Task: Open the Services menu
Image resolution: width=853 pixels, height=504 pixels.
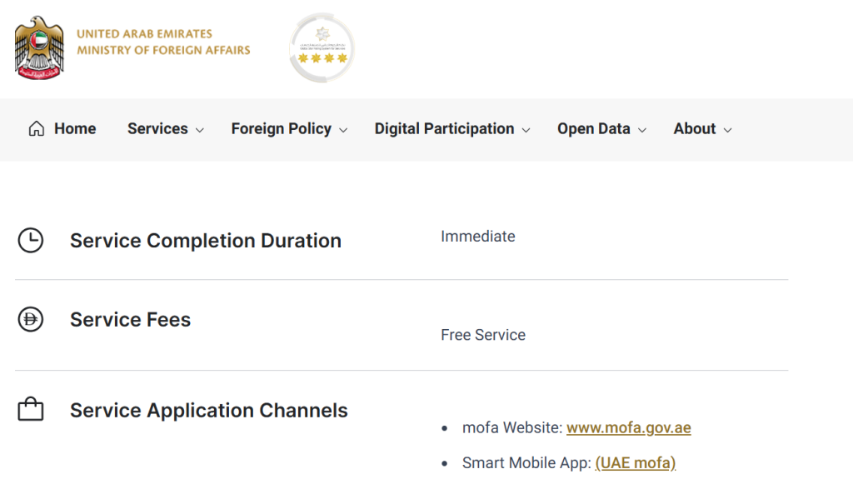Action: 157,128
